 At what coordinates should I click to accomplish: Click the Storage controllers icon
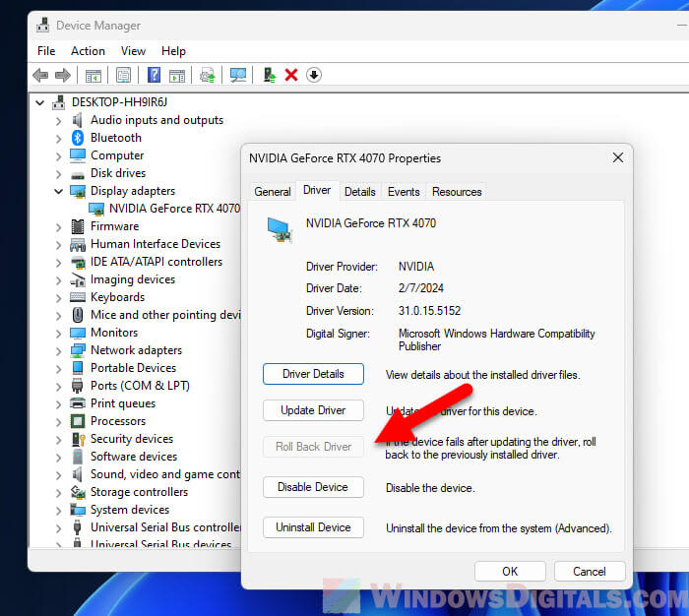(78, 492)
